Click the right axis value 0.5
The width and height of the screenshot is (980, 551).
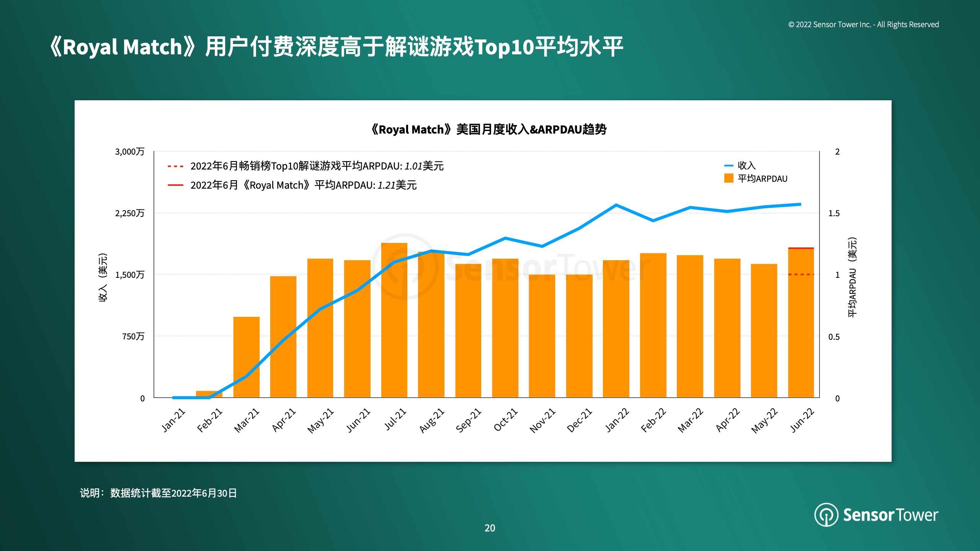[834, 337]
